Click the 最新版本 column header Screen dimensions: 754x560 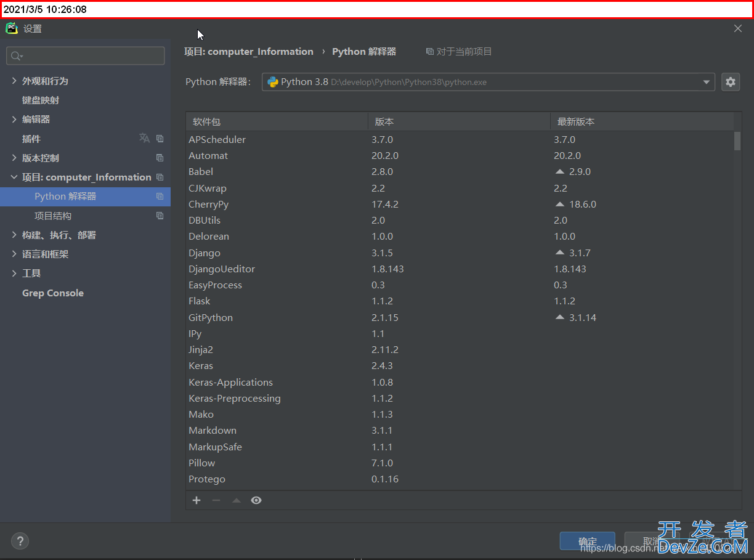click(642, 121)
